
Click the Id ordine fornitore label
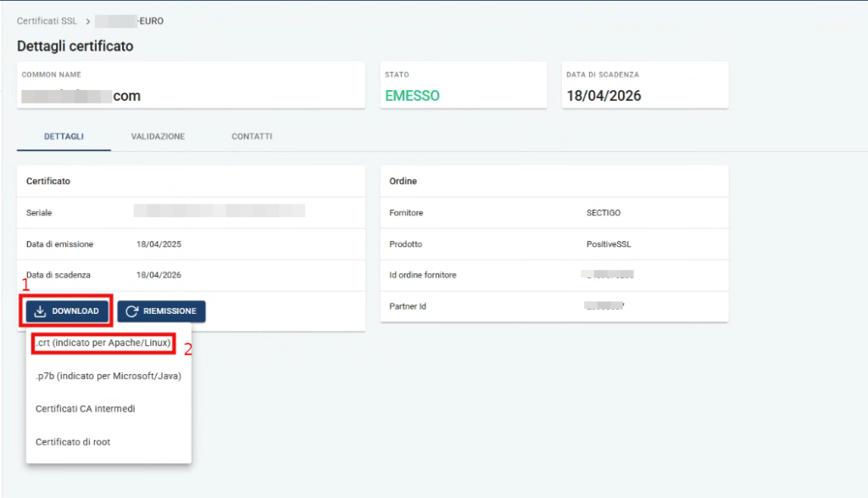423,276
